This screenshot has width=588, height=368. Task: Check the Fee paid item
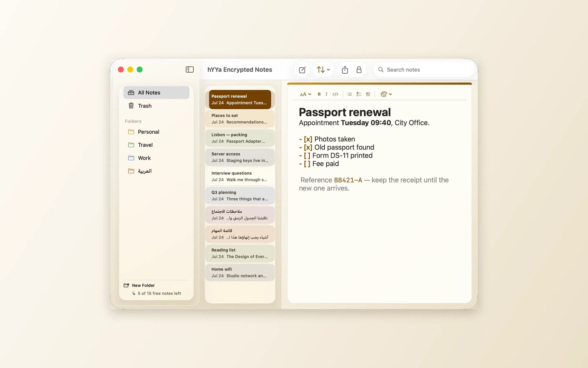307,164
